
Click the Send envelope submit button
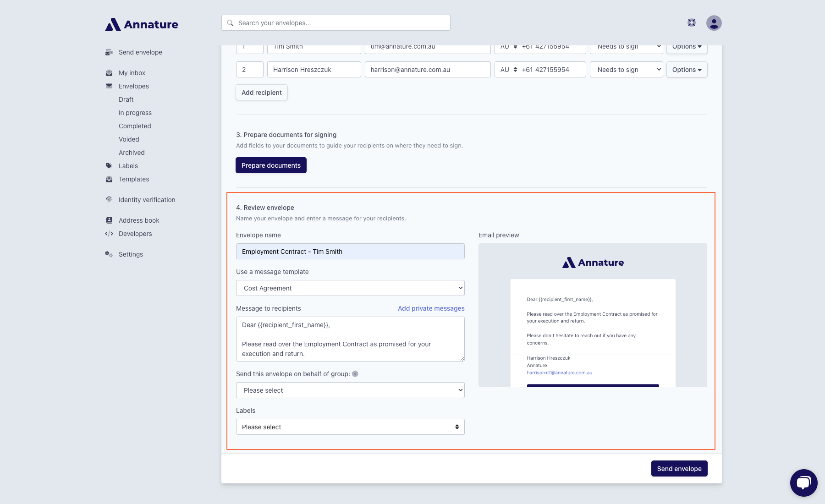[x=679, y=469]
